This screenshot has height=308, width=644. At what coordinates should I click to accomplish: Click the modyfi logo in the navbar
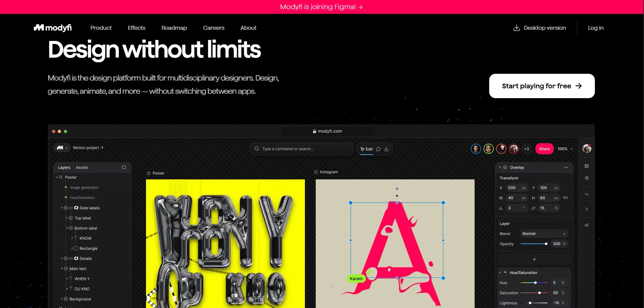click(53, 28)
